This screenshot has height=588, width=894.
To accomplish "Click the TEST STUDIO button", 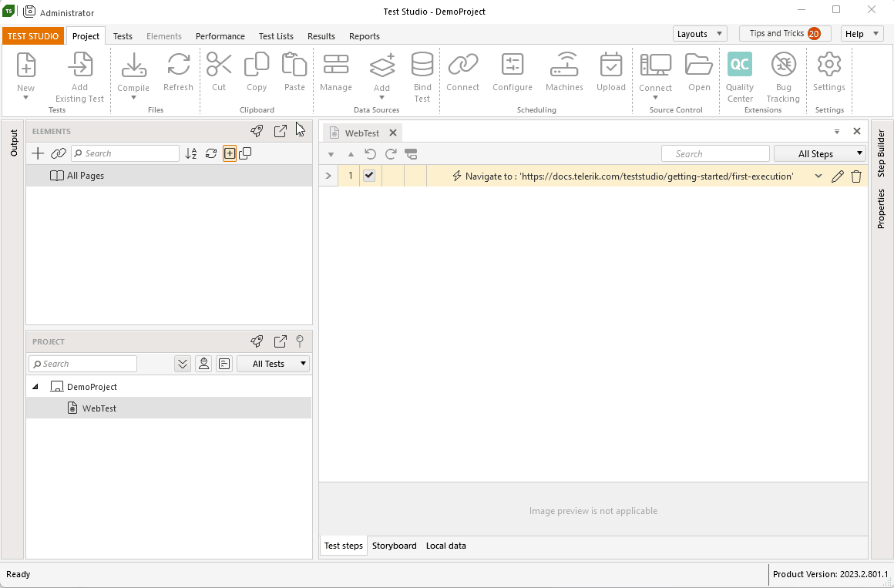I will click(33, 36).
